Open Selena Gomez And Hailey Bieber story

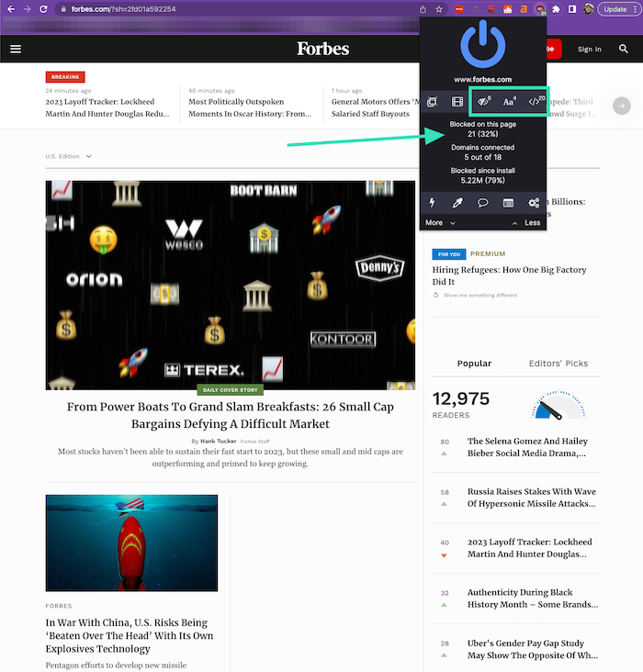526,447
